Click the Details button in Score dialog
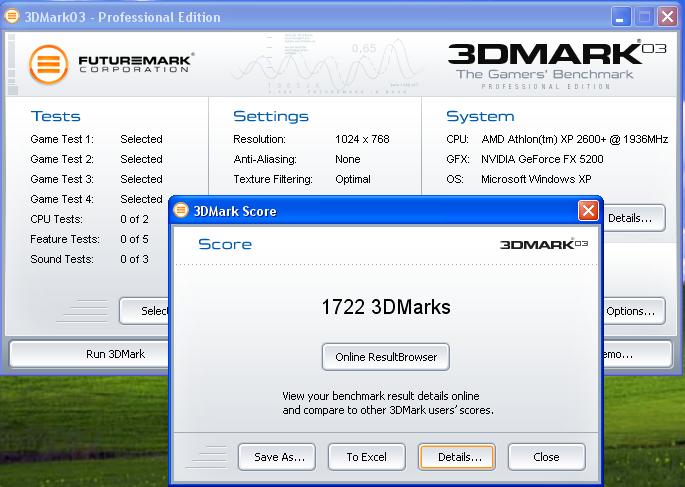 coord(457,457)
